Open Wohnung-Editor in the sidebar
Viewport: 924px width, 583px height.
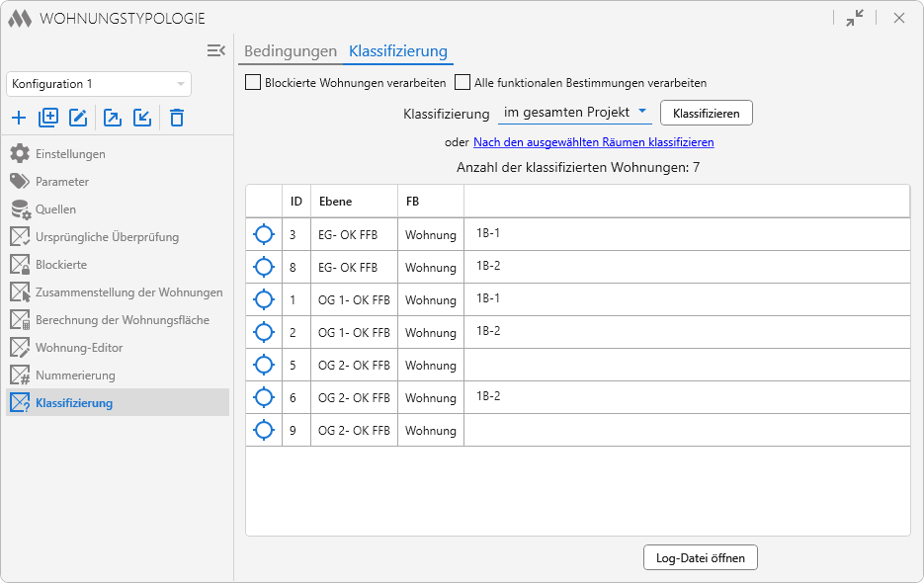(79, 348)
